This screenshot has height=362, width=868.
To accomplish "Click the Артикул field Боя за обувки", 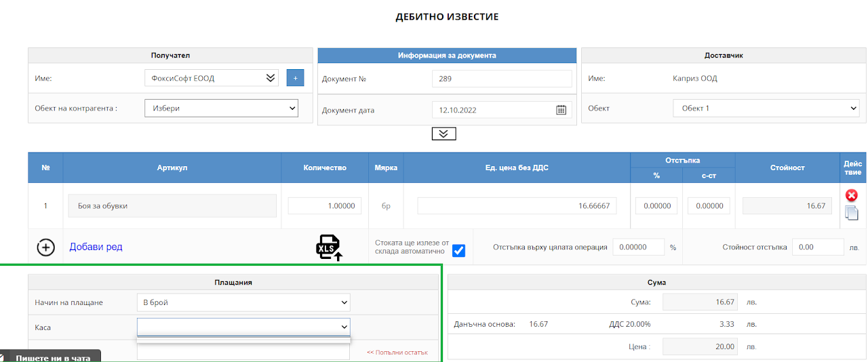I will pos(172,206).
